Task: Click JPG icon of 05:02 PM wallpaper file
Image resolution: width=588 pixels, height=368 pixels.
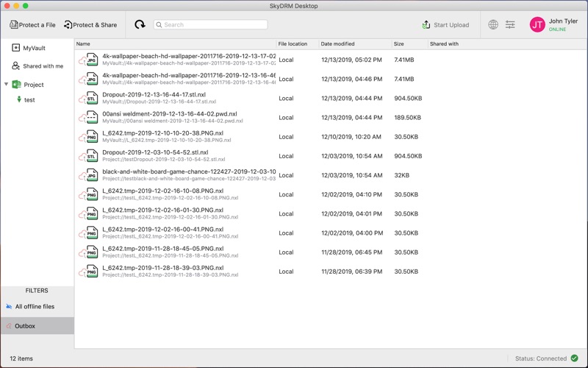Action: click(x=92, y=60)
